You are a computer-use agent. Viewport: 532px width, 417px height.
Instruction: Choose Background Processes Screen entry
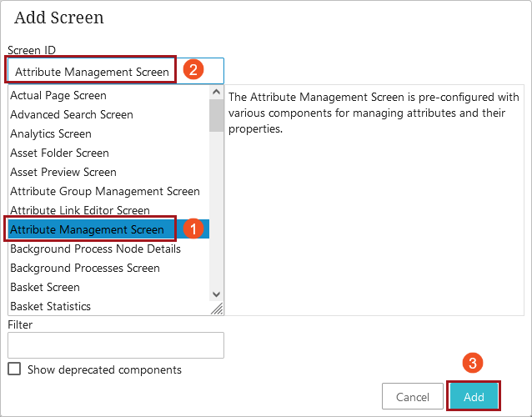[108, 268]
